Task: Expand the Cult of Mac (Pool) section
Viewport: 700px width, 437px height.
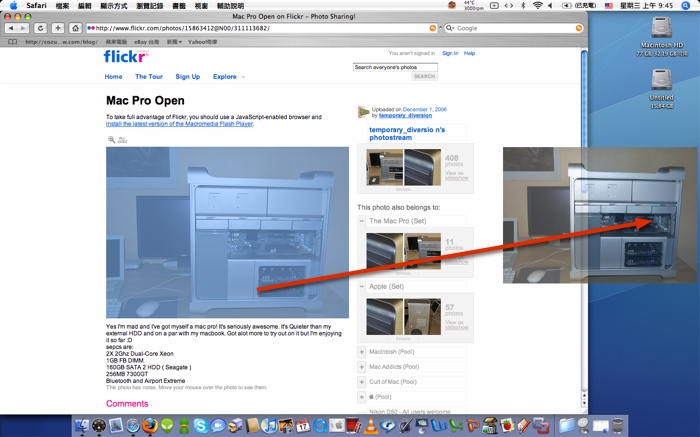Action: 362,382
